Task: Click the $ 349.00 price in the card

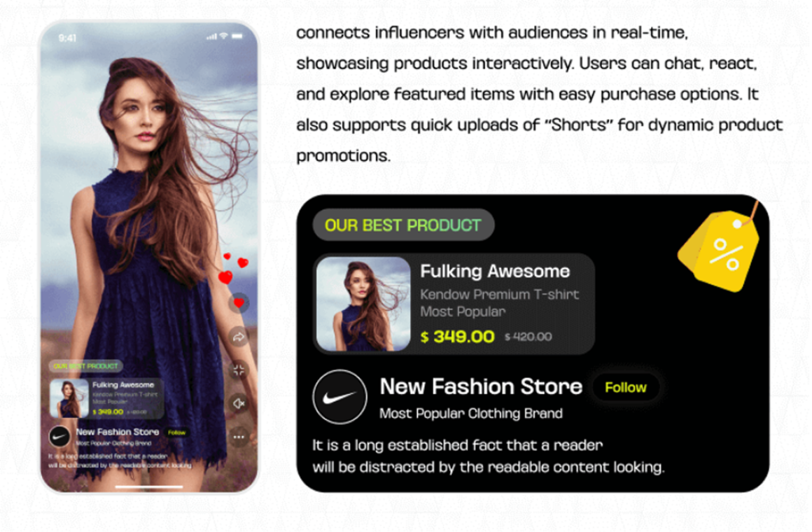Action: click(x=458, y=337)
